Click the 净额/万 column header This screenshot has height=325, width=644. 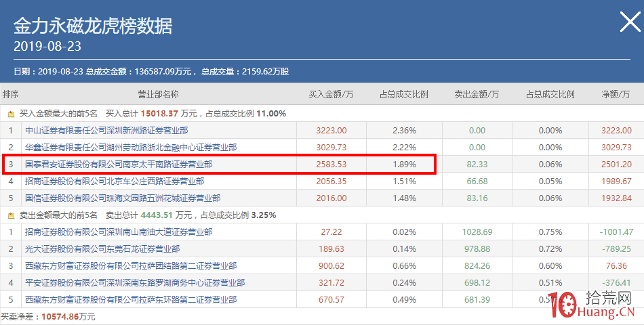616,94
